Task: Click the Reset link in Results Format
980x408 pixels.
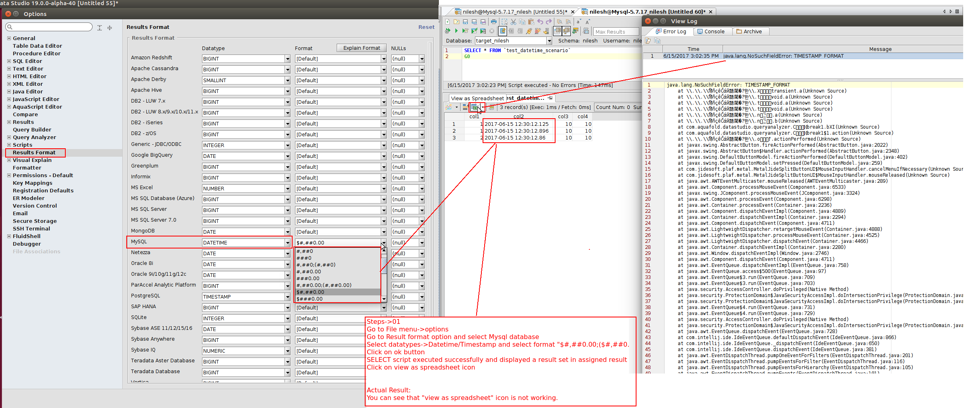Action: 426,27
